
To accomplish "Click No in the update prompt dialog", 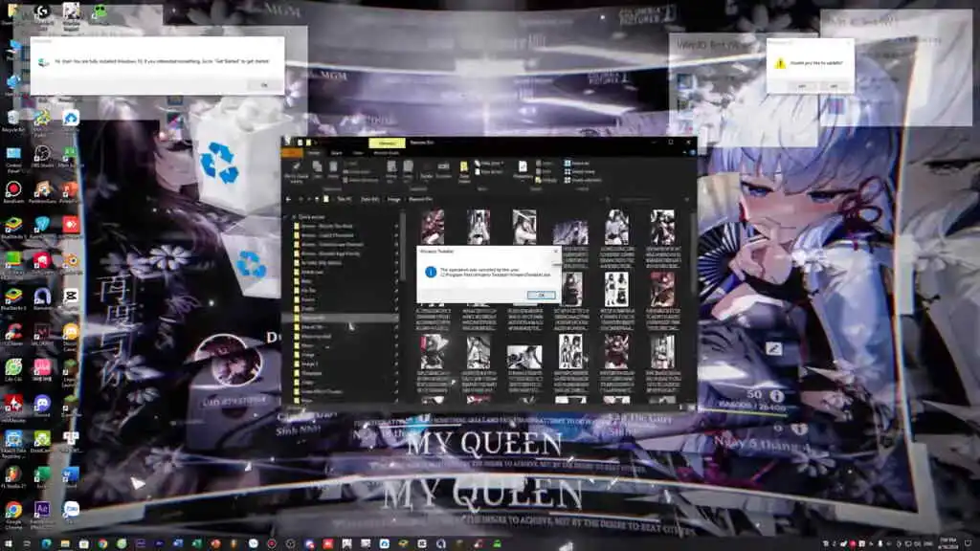I will tap(834, 86).
